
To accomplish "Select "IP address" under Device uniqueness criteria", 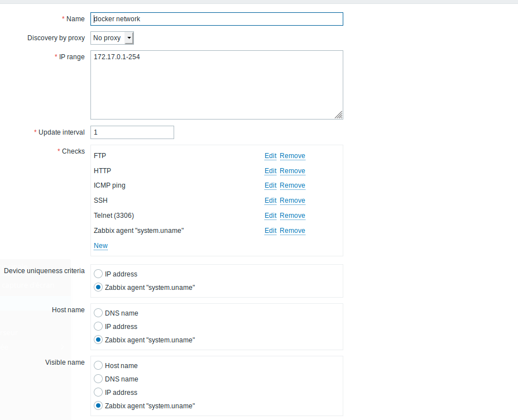I will tap(98, 274).
